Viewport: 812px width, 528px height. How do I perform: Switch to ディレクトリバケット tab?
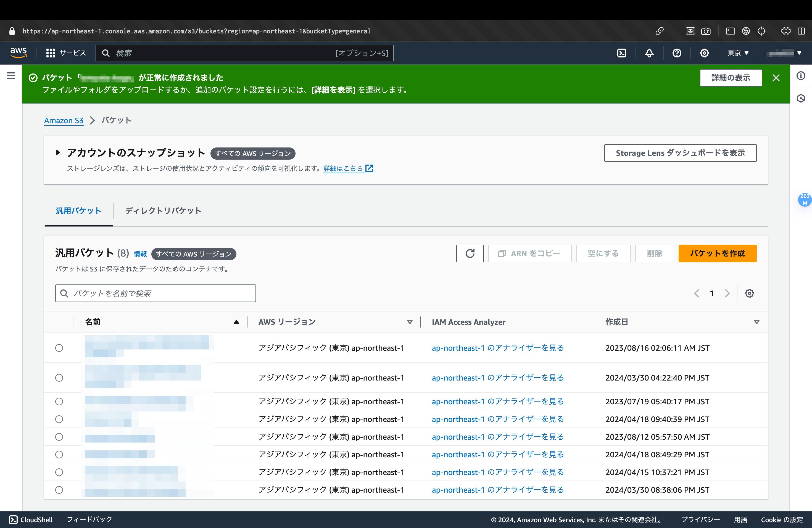click(x=163, y=211)
